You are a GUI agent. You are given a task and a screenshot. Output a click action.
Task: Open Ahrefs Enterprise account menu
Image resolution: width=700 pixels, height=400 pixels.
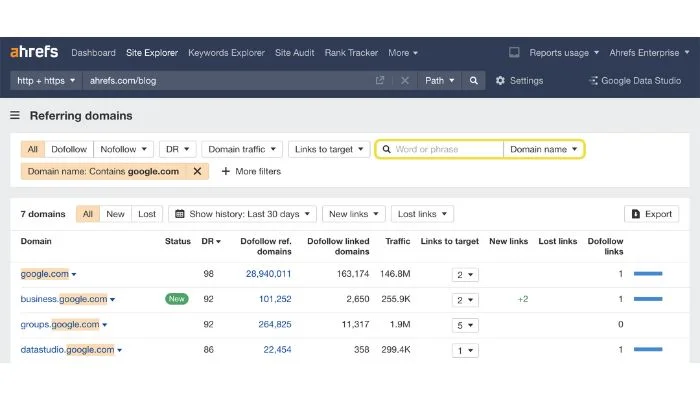pyautogui.click(x=650, y=53)
